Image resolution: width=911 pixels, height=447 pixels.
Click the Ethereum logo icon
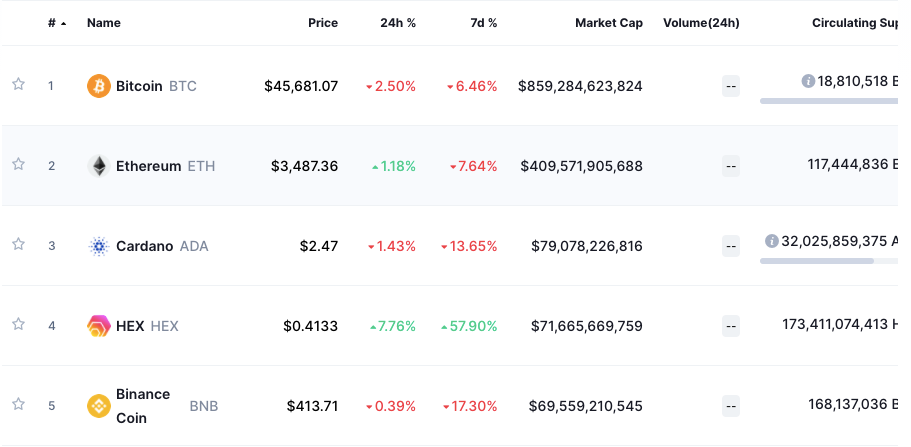click(x=98, y=166)
